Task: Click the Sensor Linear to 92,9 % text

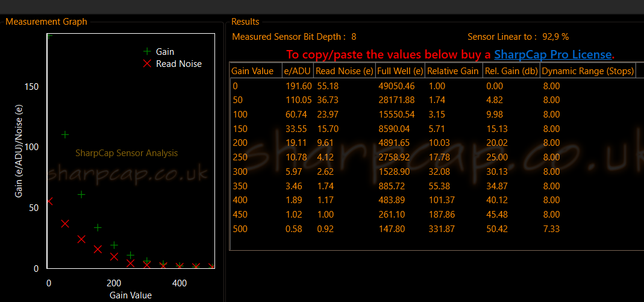Action: tap(518, 37)
